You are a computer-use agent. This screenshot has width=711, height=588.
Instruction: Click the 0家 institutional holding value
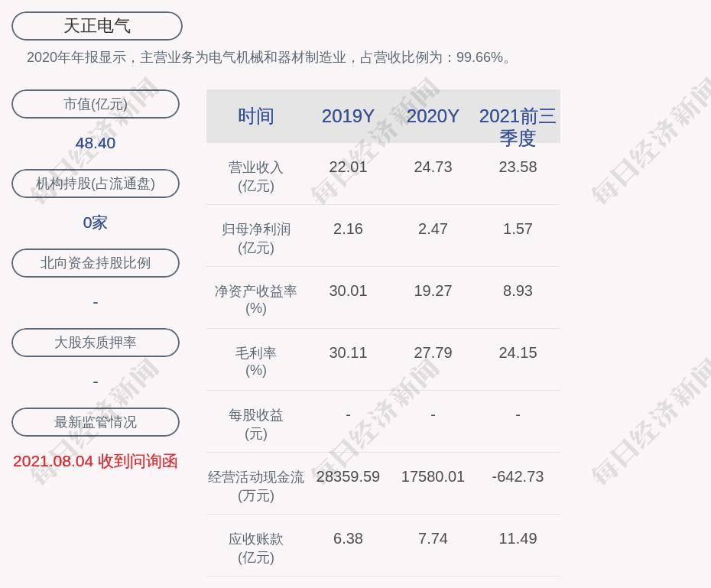pos(96,223)
